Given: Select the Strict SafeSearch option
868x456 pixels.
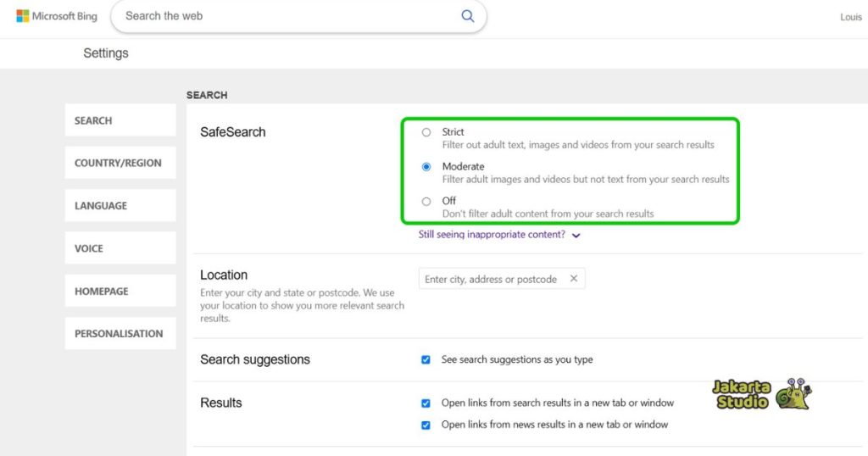Looking at the screenshot, I should point(426,132).
